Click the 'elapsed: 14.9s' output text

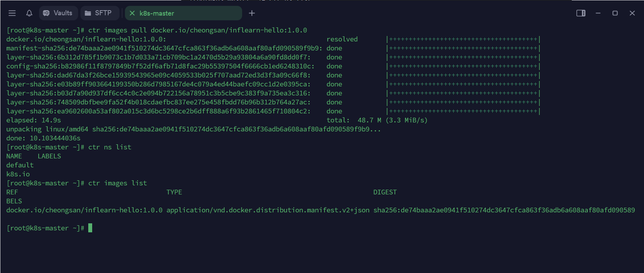(34, 120)
